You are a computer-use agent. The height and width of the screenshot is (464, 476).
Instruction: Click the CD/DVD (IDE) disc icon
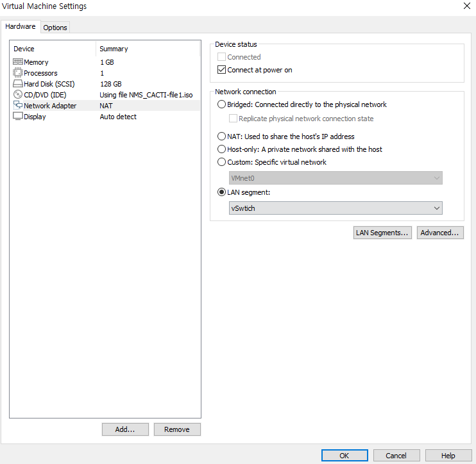click(17, 95)
